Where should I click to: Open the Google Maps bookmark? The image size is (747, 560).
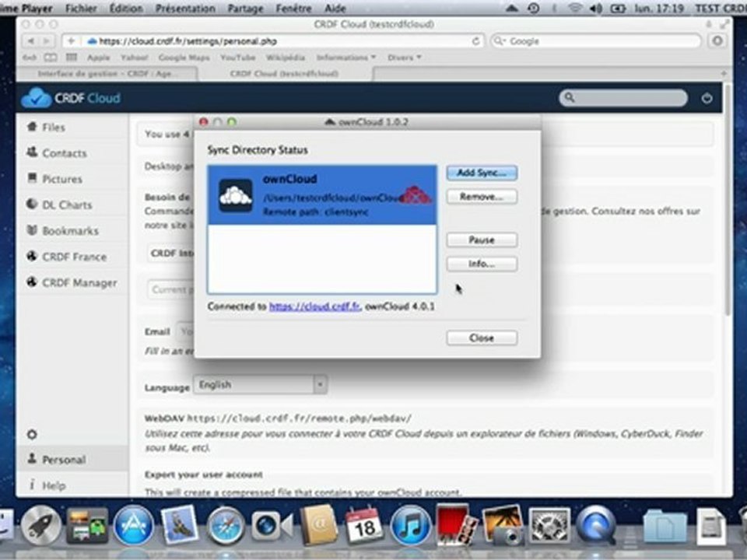(x=184, y=58)
